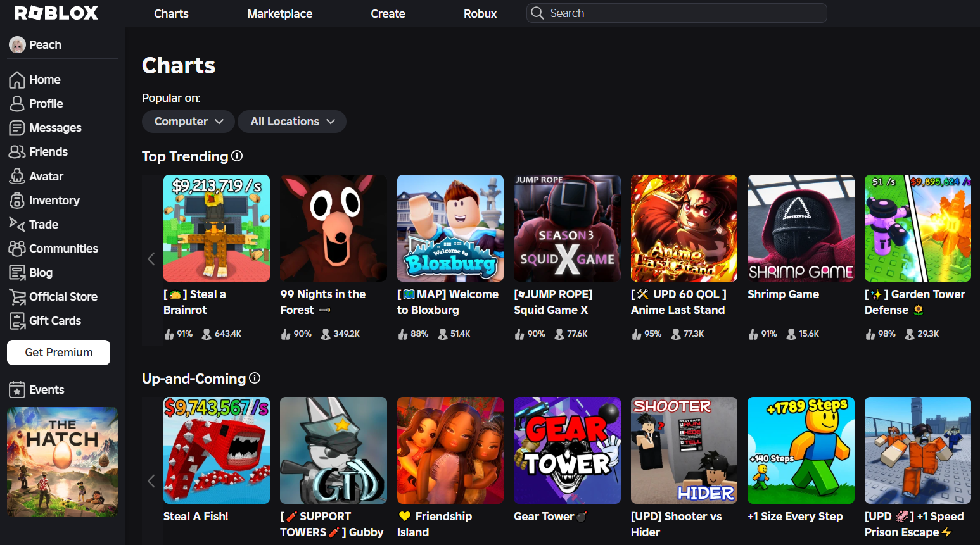The height and width of the screenshot is (545, 980).
Task: Click the Top Trending info icon
Action: [x=237, y=156]
